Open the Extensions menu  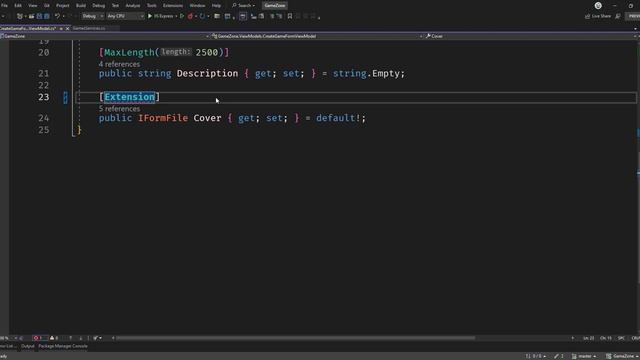click(x=173, y=6)
